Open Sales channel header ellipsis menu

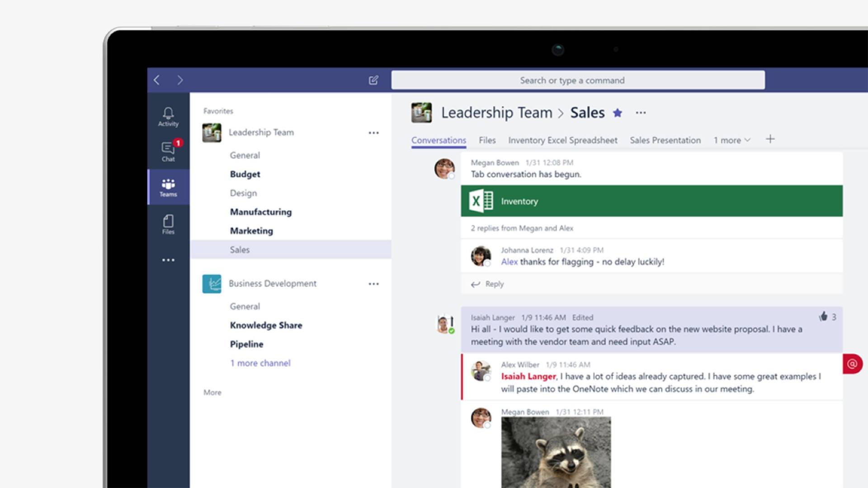point(641,113)
